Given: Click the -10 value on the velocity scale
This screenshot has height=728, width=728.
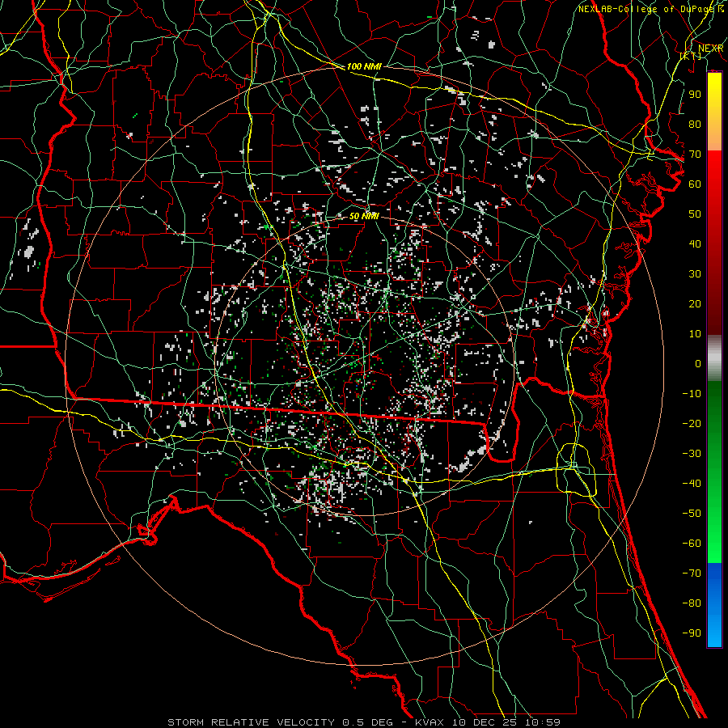Looking at the screenshot, I should tap(692, 394).
